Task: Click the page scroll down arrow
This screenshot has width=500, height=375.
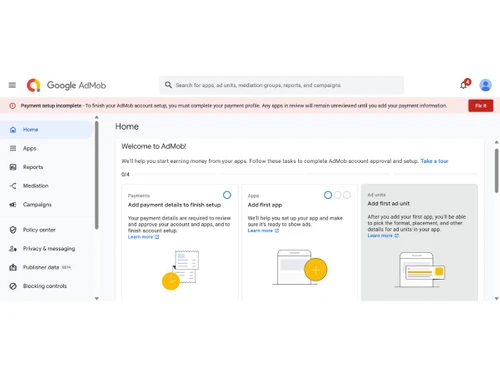Action: [497, 298]
